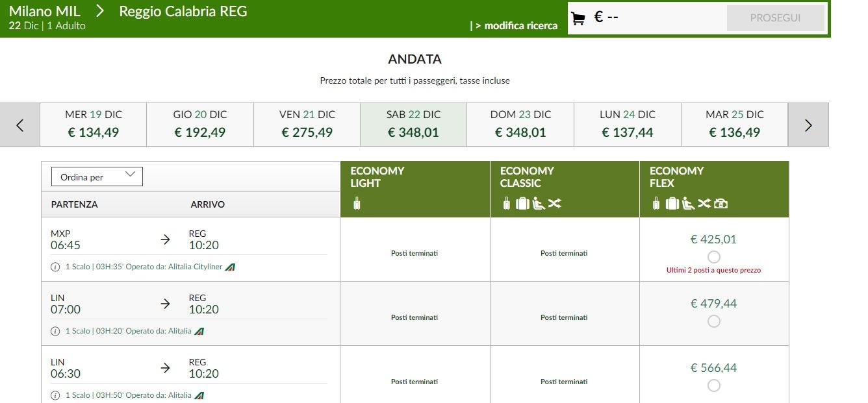Click the checked baggage icon under Economy Classic

(522, 204)
